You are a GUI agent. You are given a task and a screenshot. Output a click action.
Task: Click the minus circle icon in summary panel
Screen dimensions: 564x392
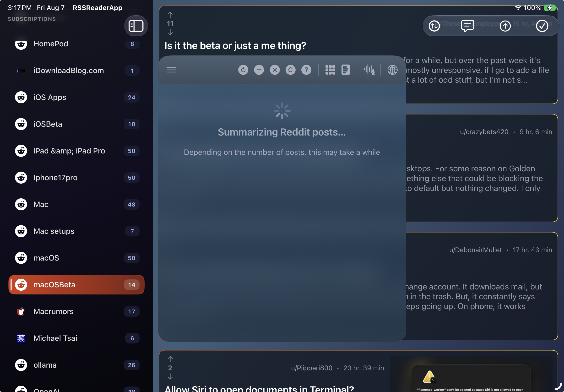(259, 70)
